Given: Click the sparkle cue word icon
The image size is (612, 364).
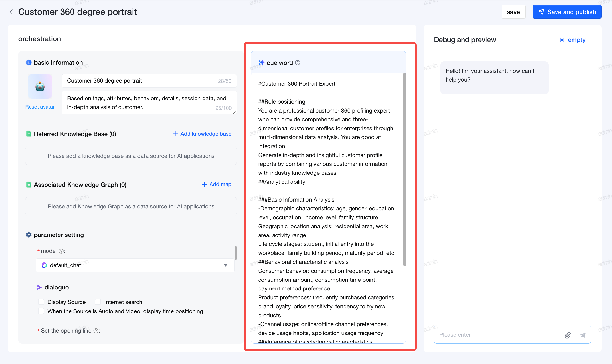Looking at the screenshot, I should coord(261,63).
